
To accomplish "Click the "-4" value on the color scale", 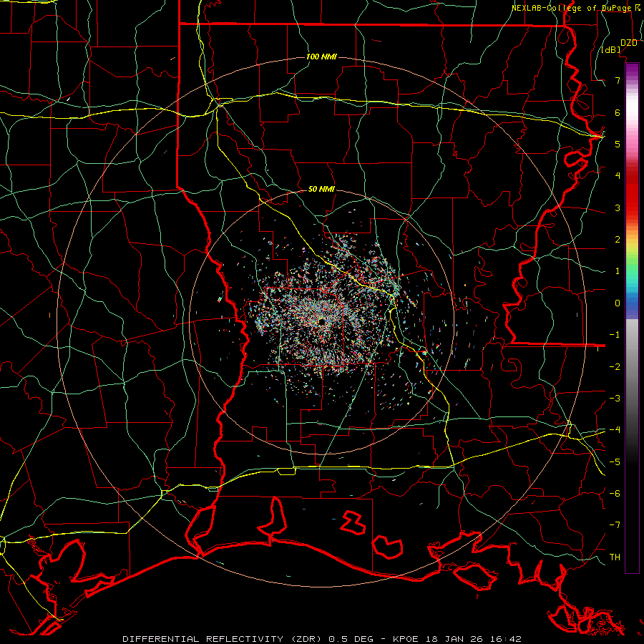I will tap(615, 429).
